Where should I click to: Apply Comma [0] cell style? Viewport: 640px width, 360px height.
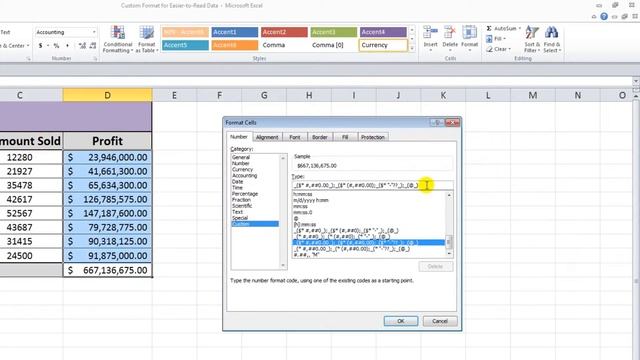pyautogui.click(x=333, y=45)
